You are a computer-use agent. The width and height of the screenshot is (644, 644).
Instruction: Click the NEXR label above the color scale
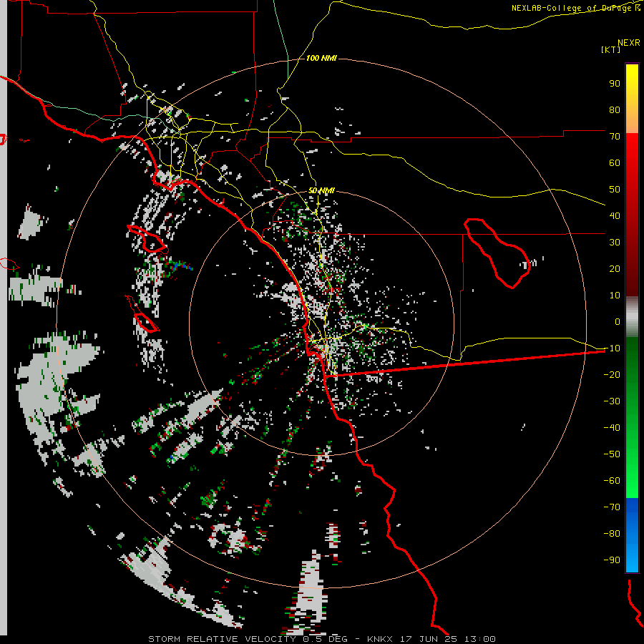click(x=629, y=43)
